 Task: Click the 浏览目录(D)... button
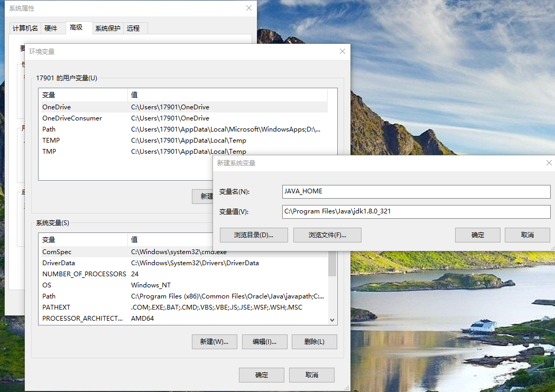point(254,235)
